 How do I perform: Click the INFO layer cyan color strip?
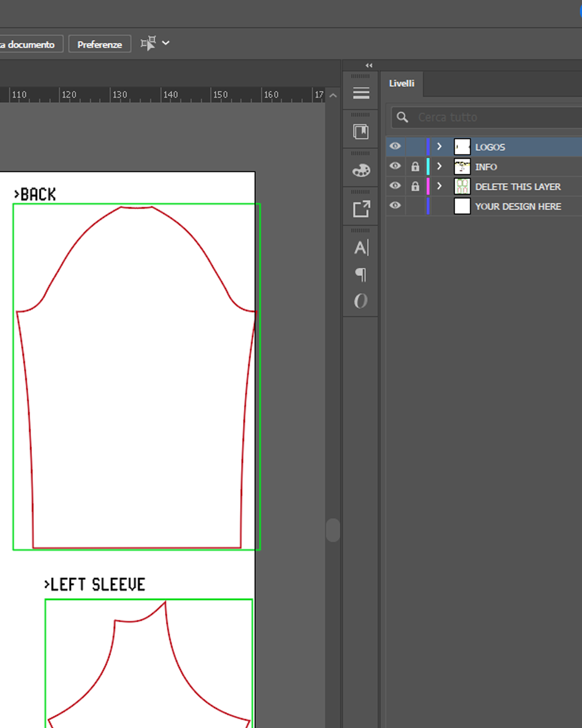point(428,166)
